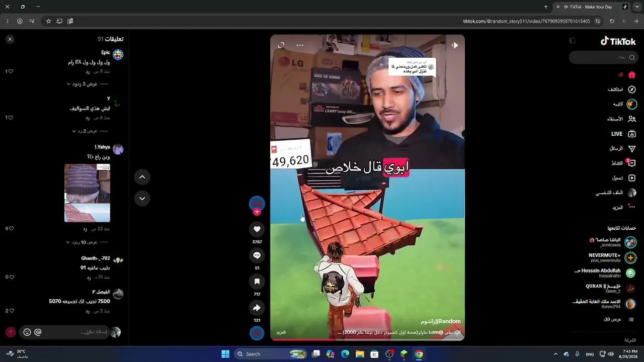Like Yahya's comment with 9 likes

point(11,229)
